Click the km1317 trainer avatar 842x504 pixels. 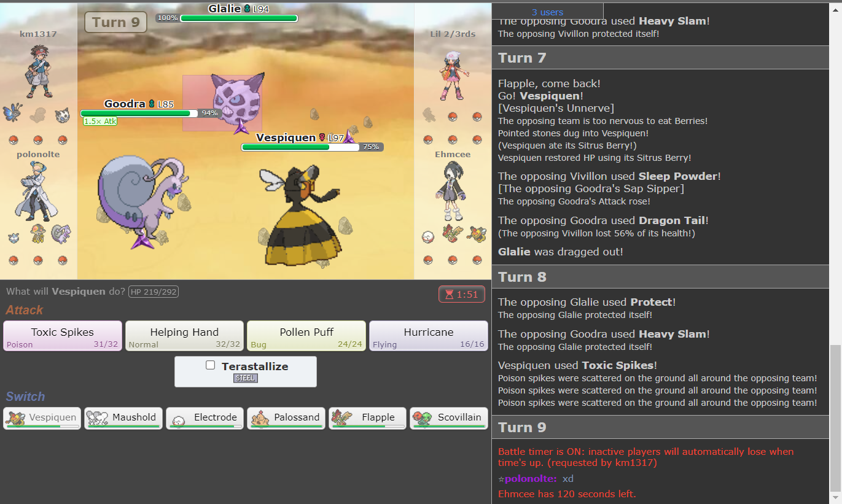click(x=38, y=72)
